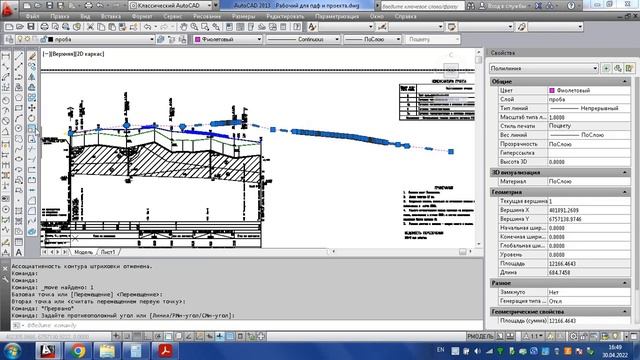640x360 pixels.
Task: Select the Offset modify tool
Action: [32, 87]
